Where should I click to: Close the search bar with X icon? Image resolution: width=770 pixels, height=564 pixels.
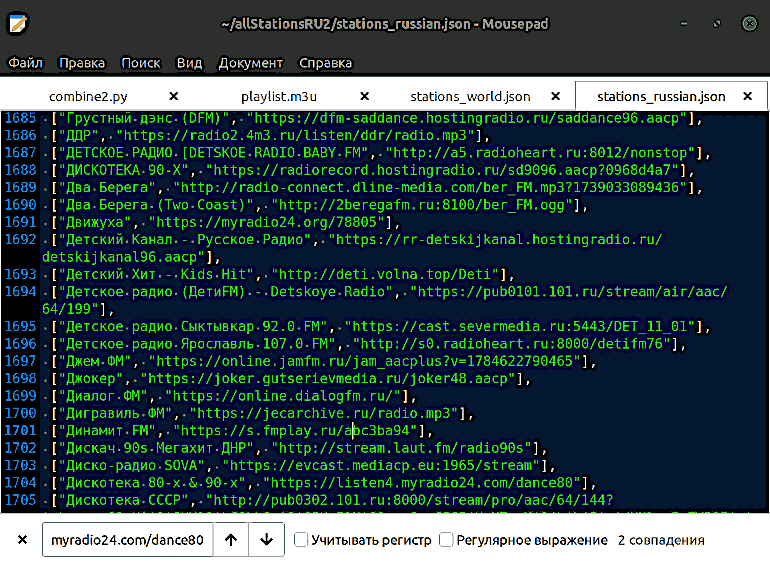22,540
